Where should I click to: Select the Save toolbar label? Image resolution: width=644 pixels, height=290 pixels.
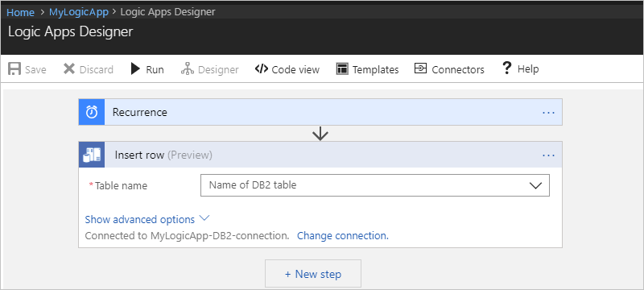(x=35, y=70)
